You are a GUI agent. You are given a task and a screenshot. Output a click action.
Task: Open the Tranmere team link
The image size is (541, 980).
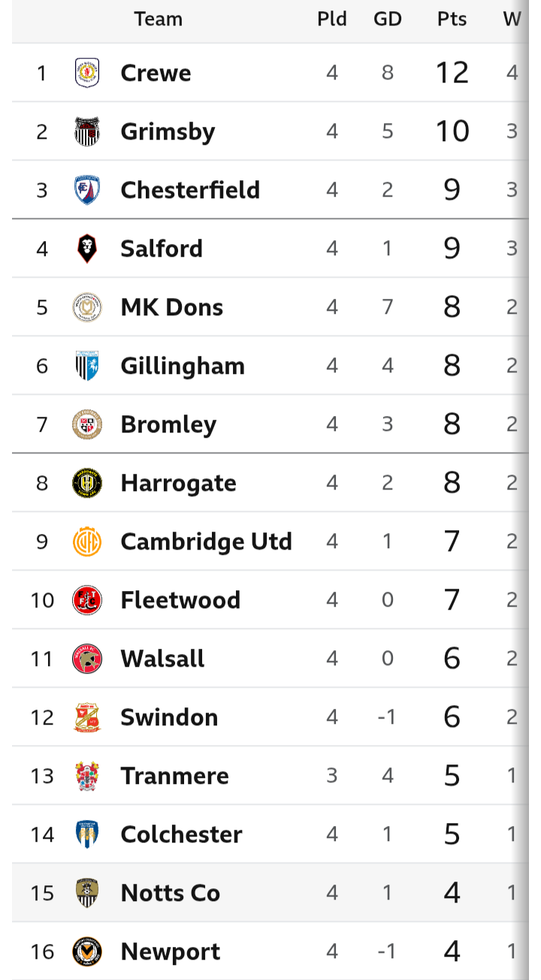(175, 776)
